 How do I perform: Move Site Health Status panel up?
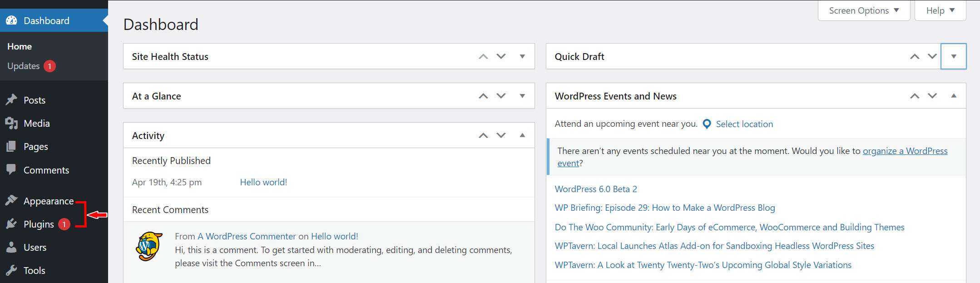(x=483, y=56)
